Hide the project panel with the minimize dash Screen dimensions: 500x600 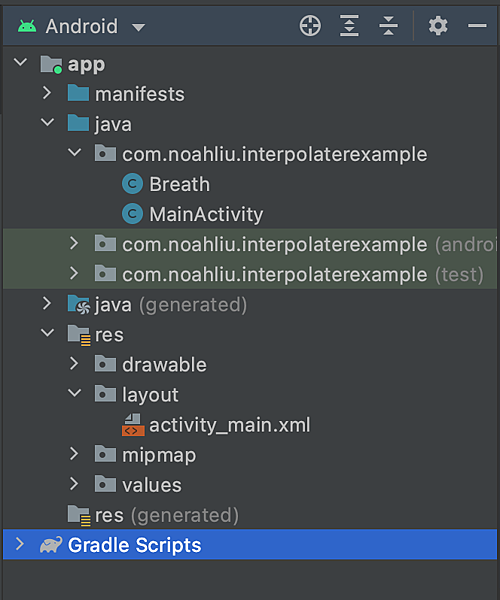pos(477,26)
